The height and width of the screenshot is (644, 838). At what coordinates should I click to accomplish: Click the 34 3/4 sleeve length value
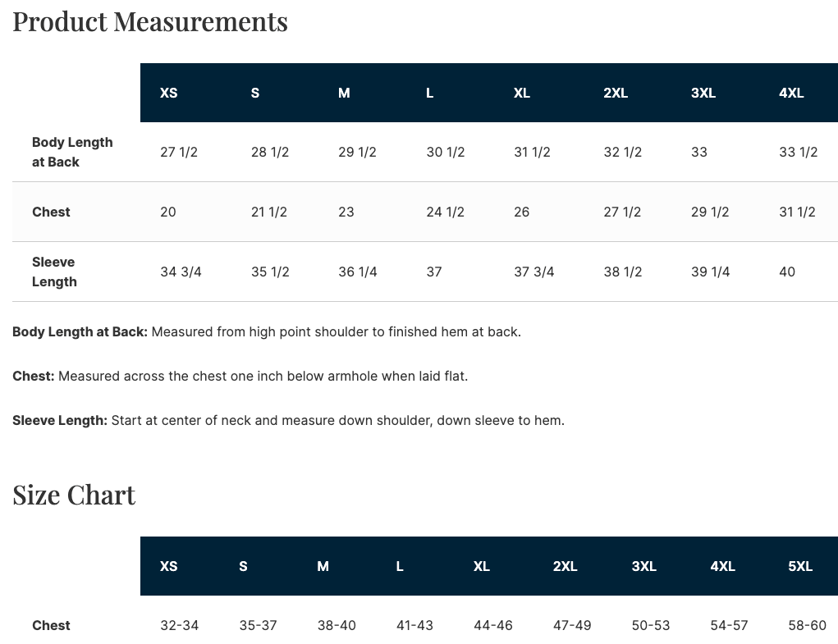coord(181,272)
